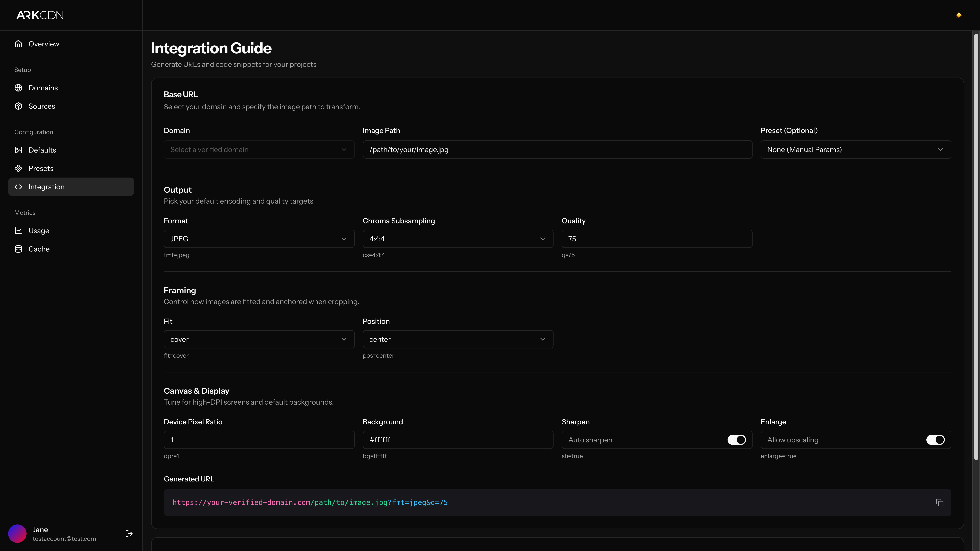The image size is (980, 551).
Task: Open Sources in sidebar
Action: (x=71, y=106)
